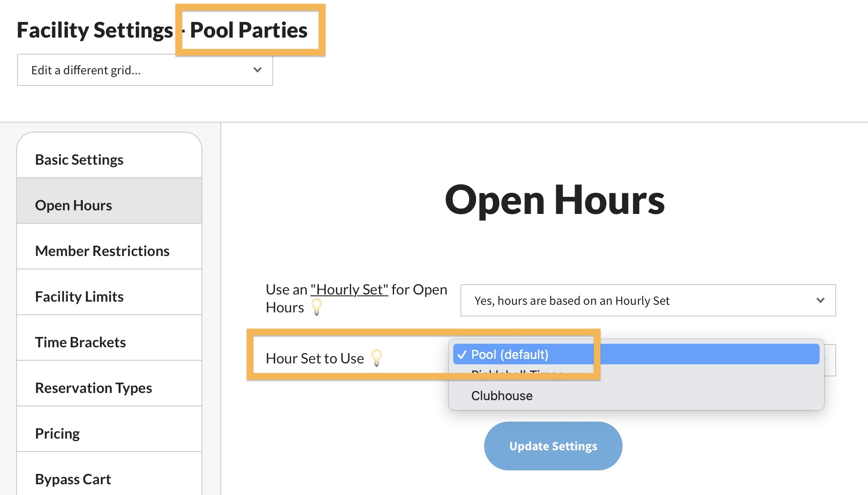This screenshot has width=868, height=495.
Task: Open the 'Yes, hours are based on' dropdown
Action: point(648,300)
